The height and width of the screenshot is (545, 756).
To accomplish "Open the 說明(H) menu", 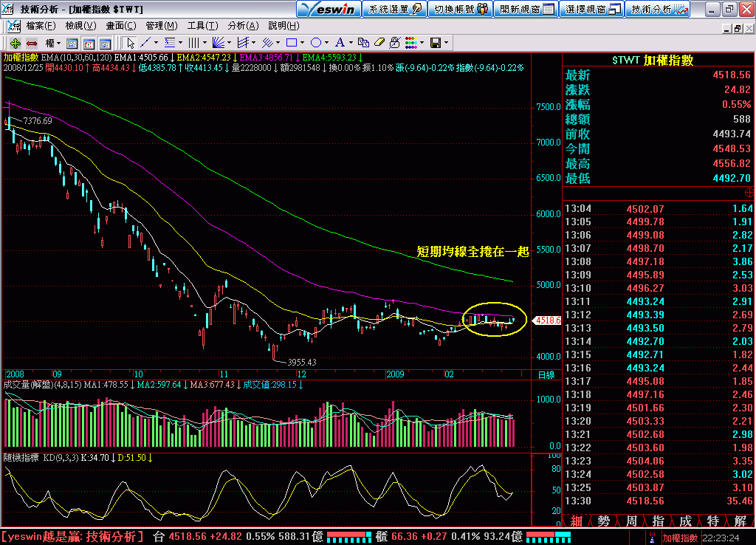I will coord(283,26).
